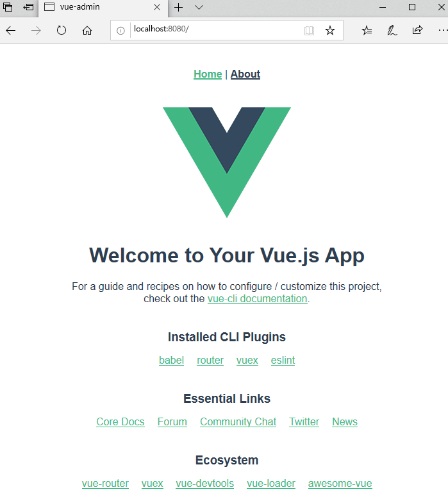Close the vue-admin tab
The image size is (448, 501).
point(157,7)
